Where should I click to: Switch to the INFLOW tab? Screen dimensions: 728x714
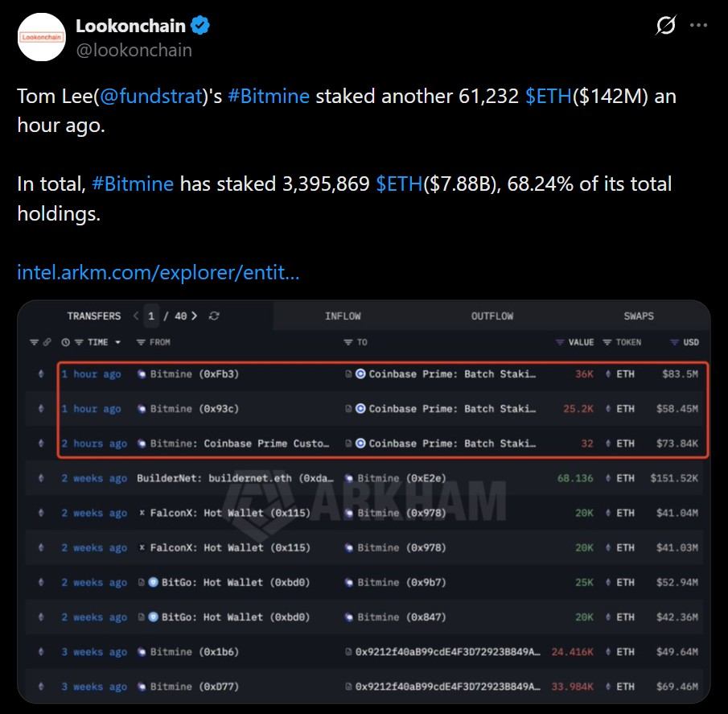[343, 316]
